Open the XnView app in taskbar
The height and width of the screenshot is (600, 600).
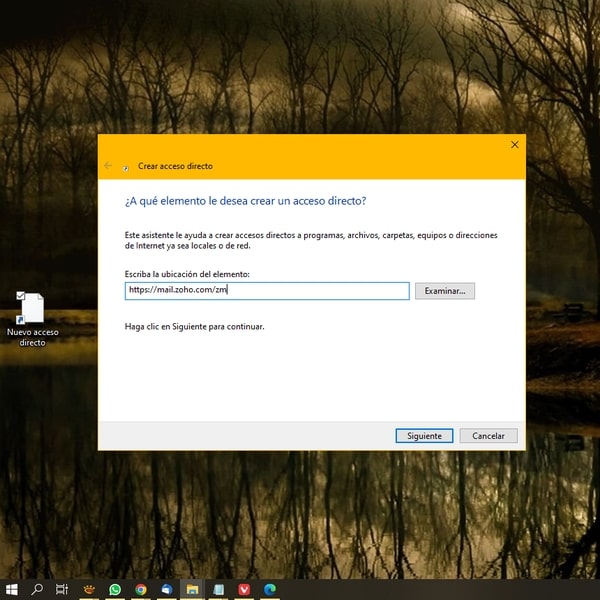tap(90, 589)
